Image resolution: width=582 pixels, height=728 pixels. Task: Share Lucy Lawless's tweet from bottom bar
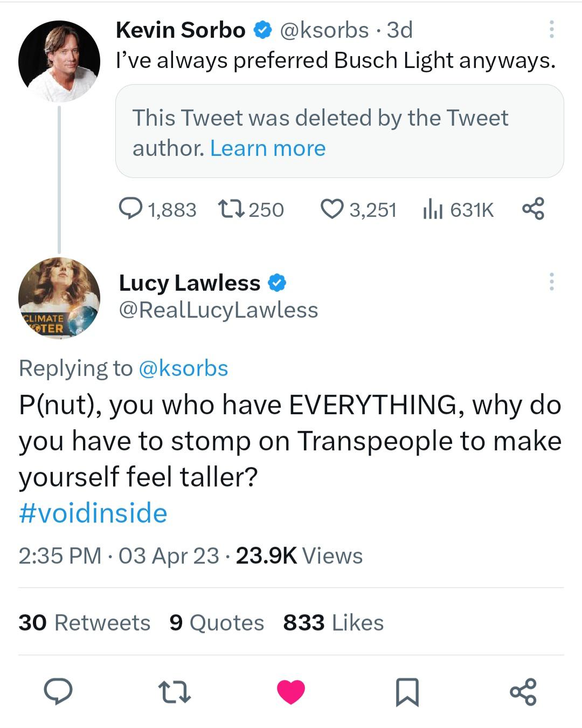click(x=523, y=692)
